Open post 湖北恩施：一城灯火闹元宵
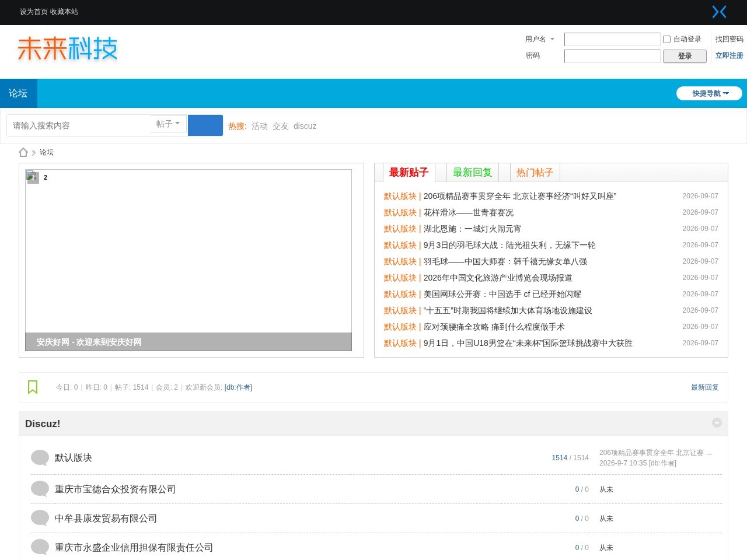Screen dimensions: 747x560 (472, 229)
